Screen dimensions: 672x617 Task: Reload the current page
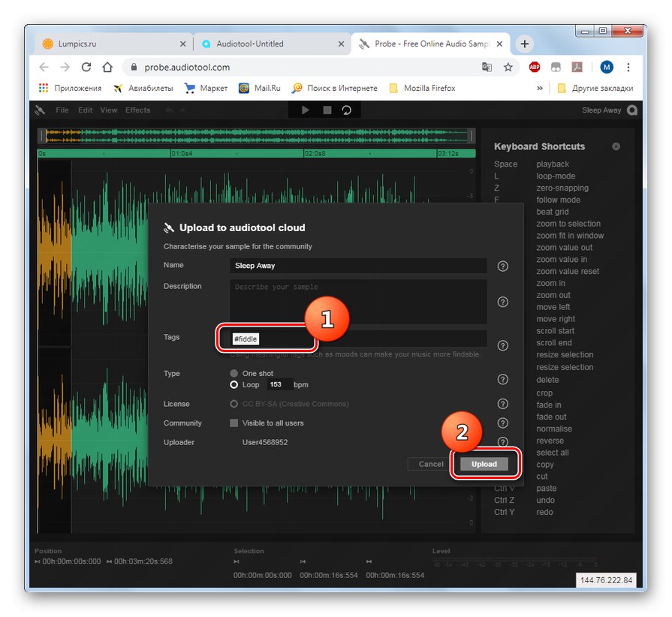point(86,67)
